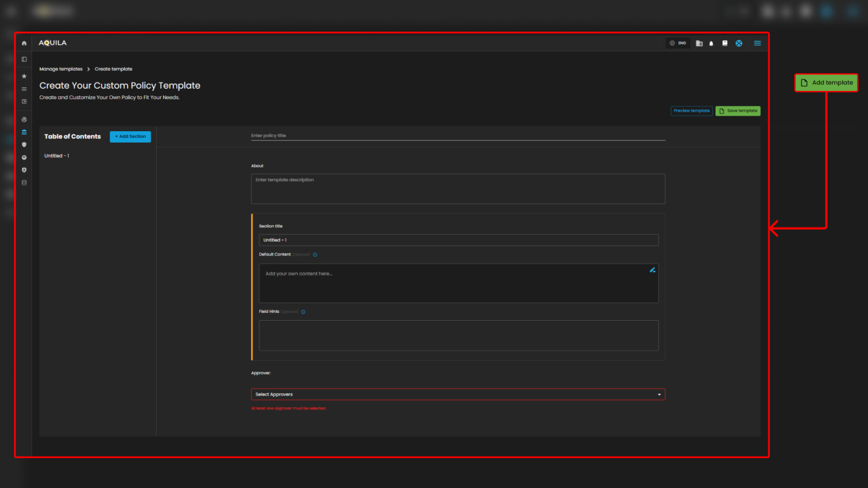Click the Enter policy title field

458,136
